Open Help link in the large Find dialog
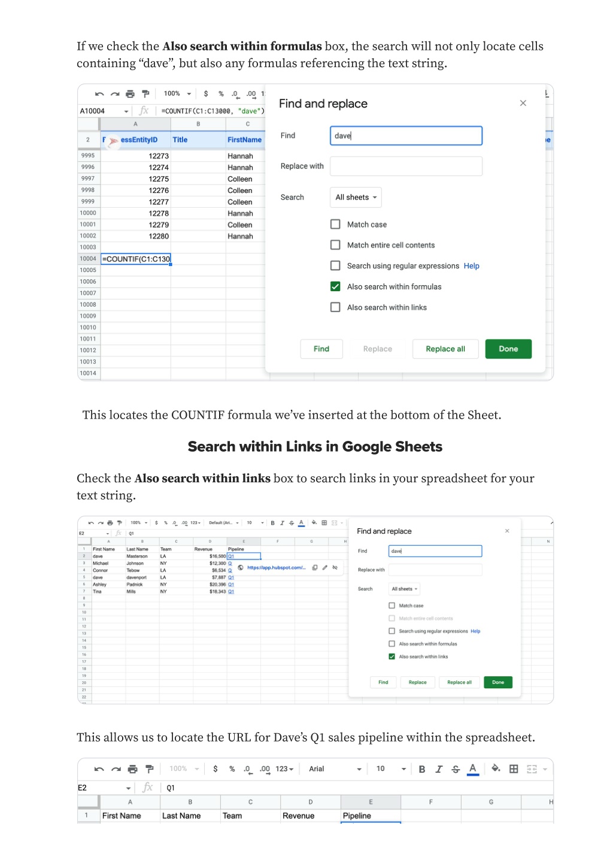 [x=472, y=266]
